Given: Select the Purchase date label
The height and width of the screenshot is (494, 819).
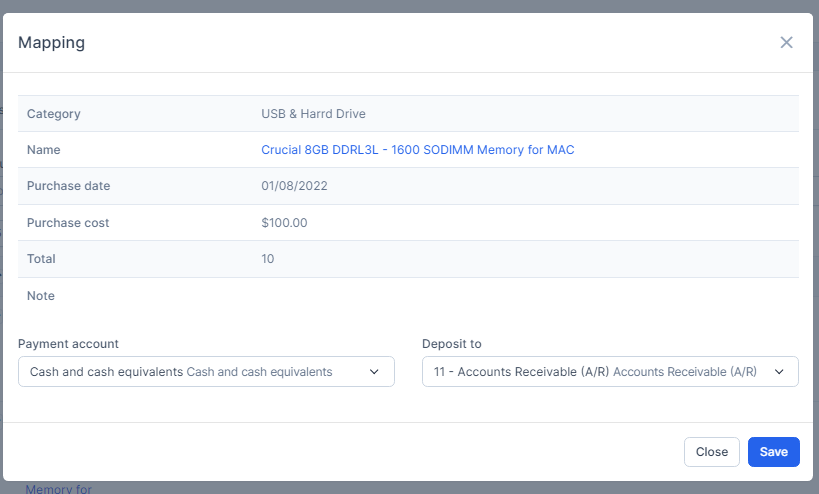Looking at the screenshot, I should click(68, 186).
